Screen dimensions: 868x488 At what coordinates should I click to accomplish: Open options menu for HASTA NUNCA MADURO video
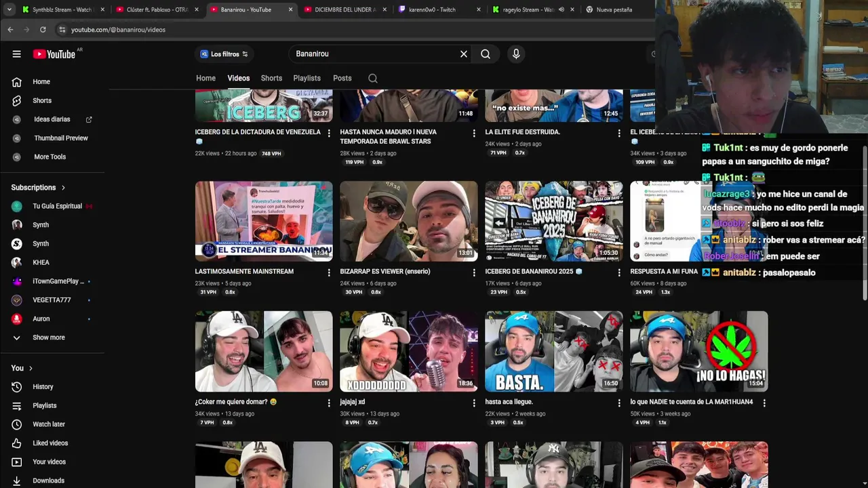[x=474, y=134]
